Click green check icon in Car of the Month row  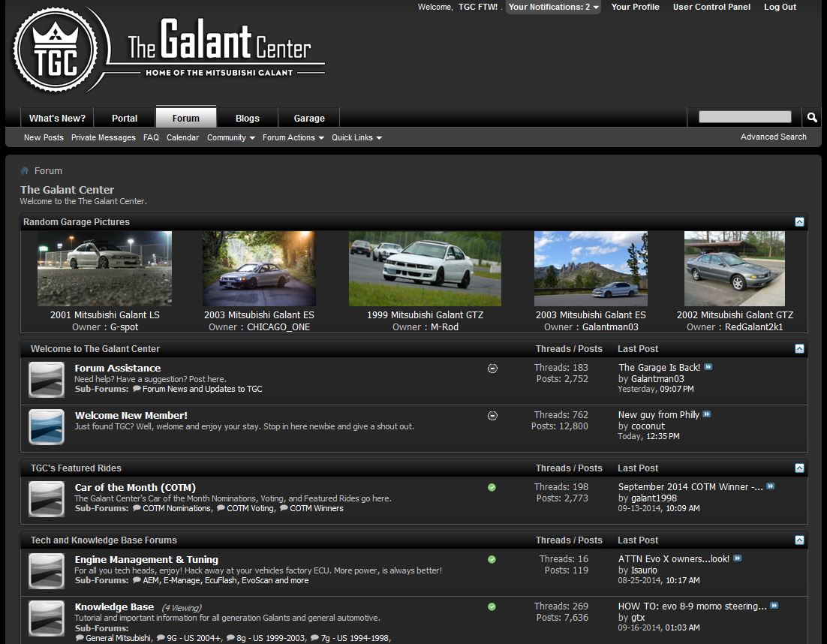pos(492,487)
